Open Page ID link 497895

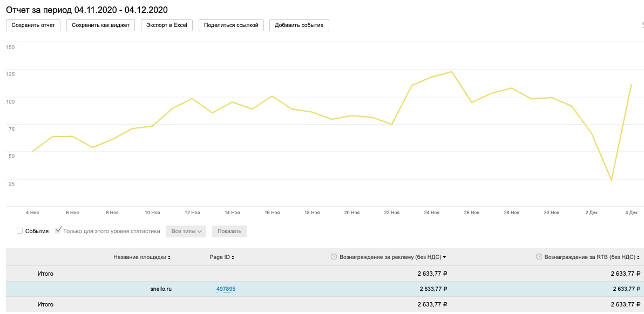click(x=226, y=289)
